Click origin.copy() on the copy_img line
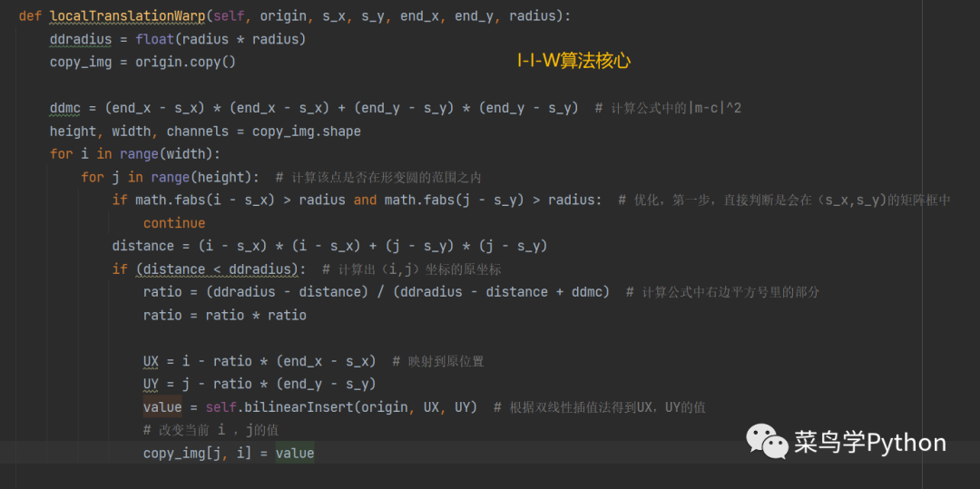The height and width of the screenshot is (489, 980). tap(186, 63)
